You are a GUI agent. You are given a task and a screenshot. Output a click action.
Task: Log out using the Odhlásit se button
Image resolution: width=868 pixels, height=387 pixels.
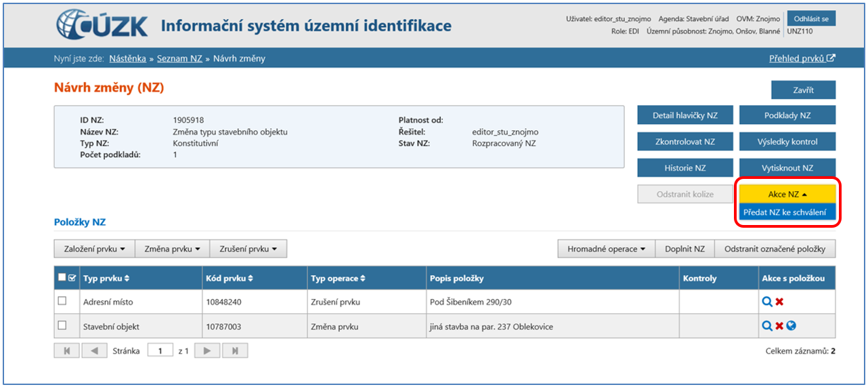click(x=811, y=18)
